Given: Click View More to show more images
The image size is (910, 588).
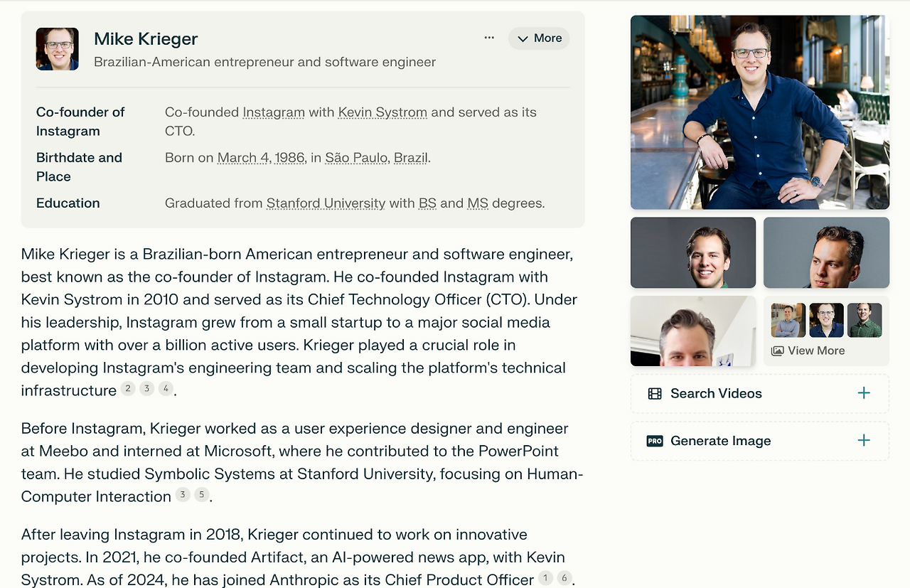Looking at the screenshot, I should (816, 351).
